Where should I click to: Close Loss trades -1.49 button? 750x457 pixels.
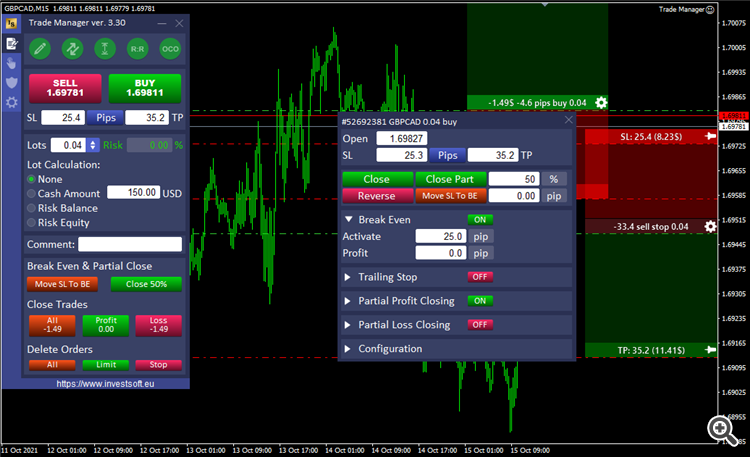158,325
